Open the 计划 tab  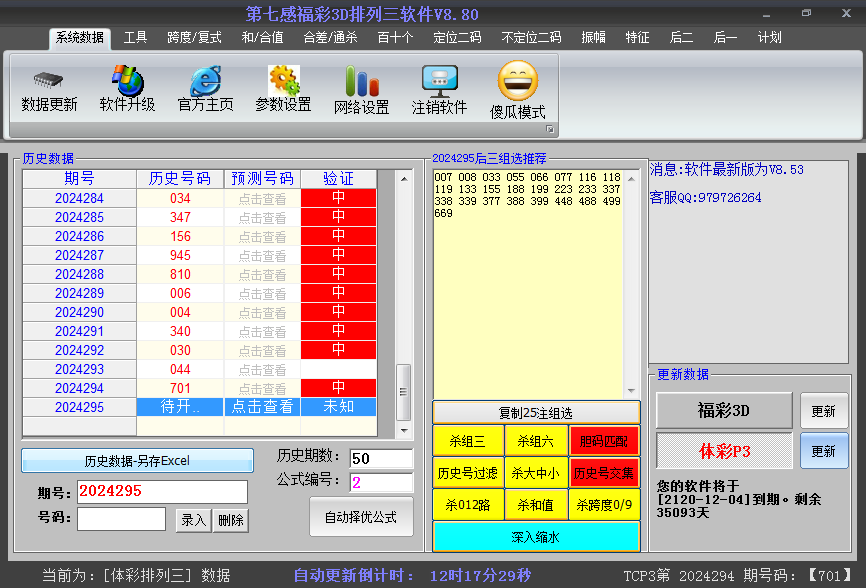pos(770,38)
